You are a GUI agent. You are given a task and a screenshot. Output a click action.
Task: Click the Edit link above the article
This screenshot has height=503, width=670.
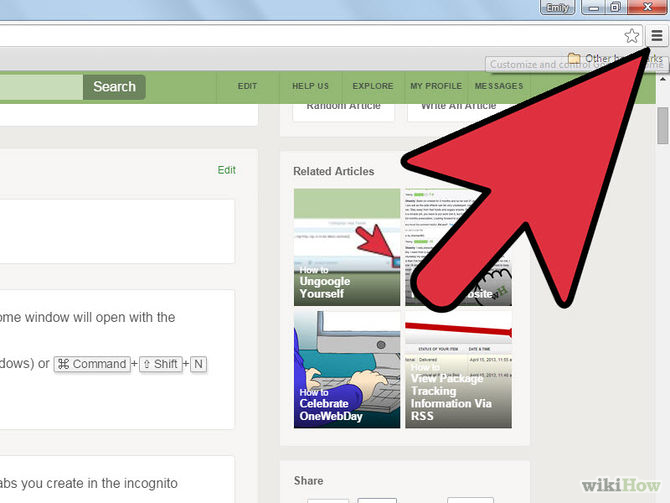pos(227,170)
